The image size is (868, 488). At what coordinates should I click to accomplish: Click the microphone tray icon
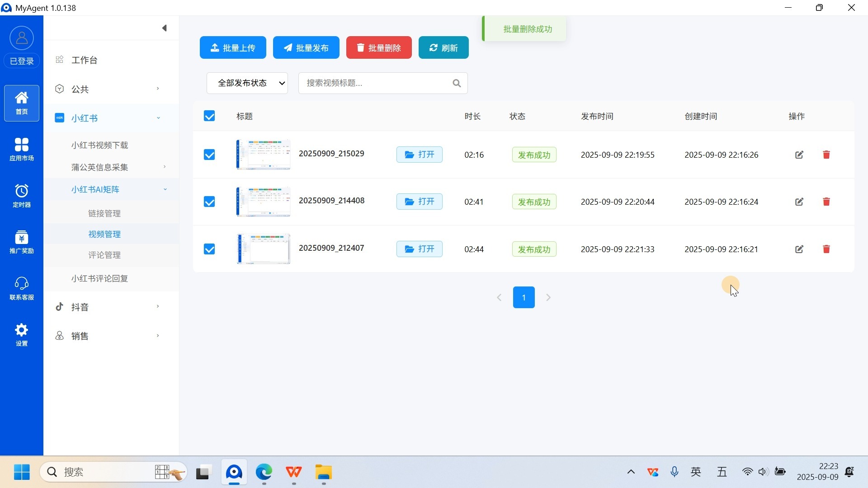coord(675,472)
